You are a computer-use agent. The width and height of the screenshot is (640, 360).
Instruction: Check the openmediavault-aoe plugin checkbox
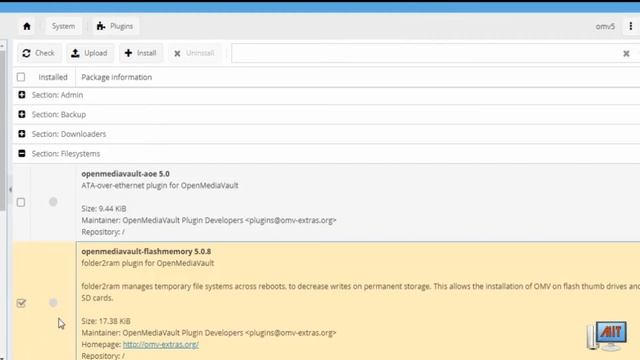pyautogui.click(x=21, y=202)
